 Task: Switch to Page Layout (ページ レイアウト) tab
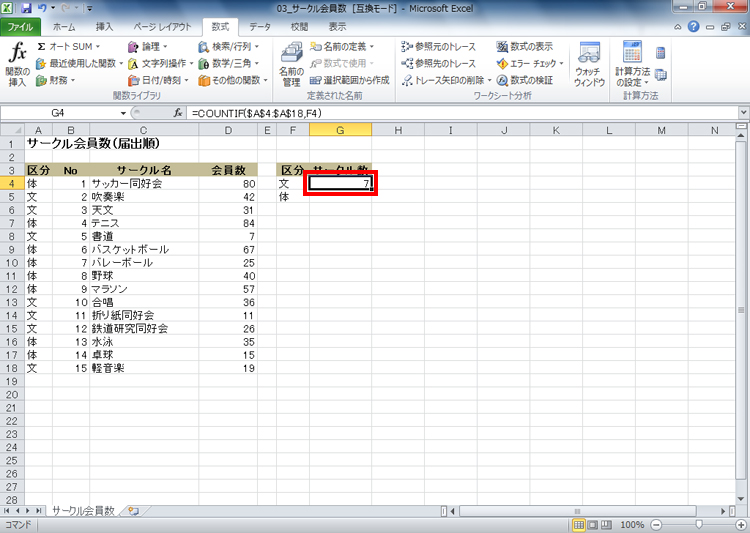162,27
